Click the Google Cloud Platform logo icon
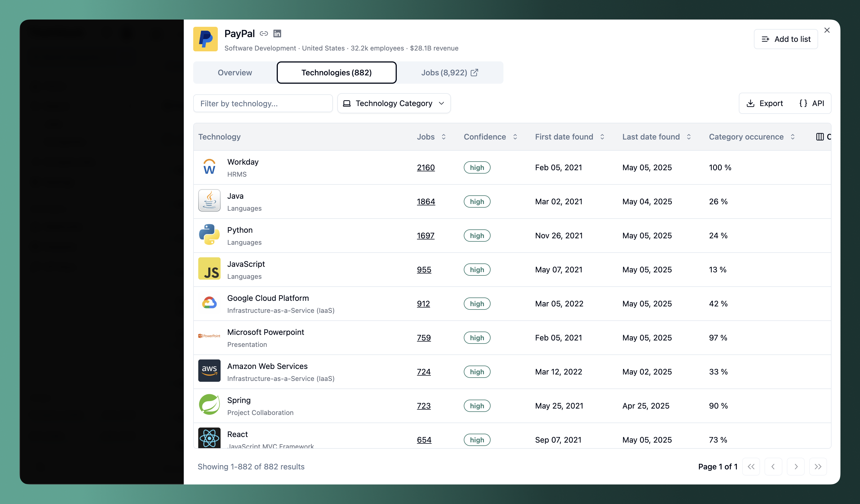The width and height of the screenshot is (860, 504). tap(209, 303)
